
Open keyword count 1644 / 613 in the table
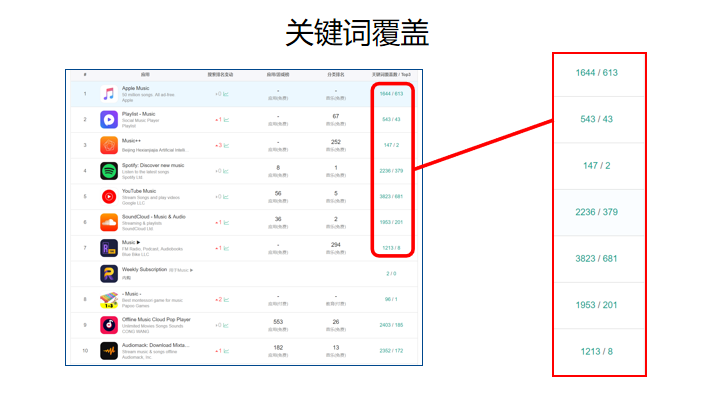pyautogui.click(x=391, y=94)
